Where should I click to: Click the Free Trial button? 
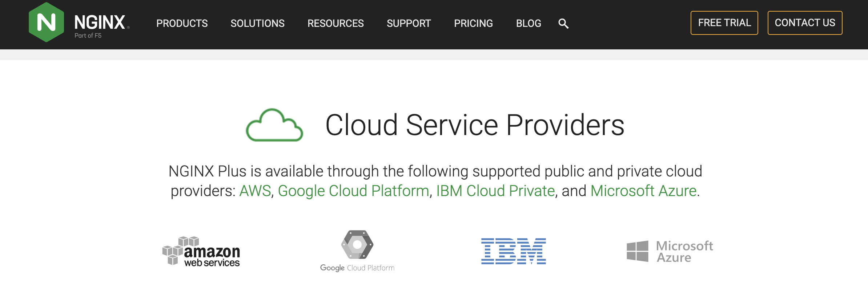pyautogui.click(x=724, y=23)
